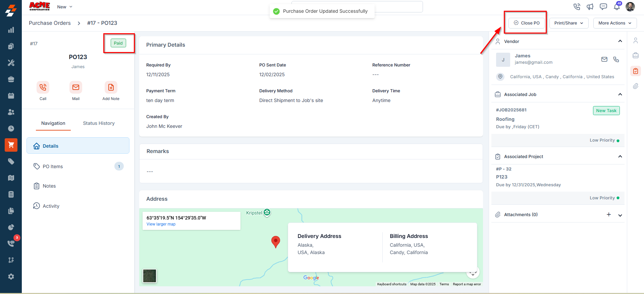Click job number #JOB2025681
644x294 pixels.
click(x=511, y=110)
